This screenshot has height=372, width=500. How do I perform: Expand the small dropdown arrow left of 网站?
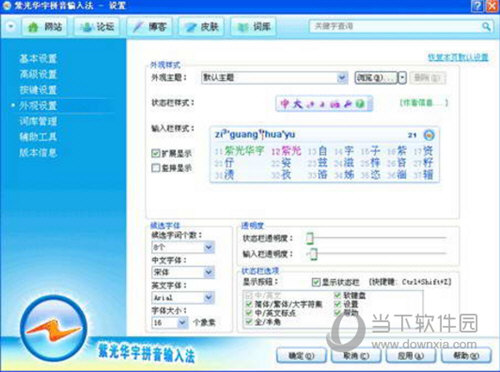(11, 26)
